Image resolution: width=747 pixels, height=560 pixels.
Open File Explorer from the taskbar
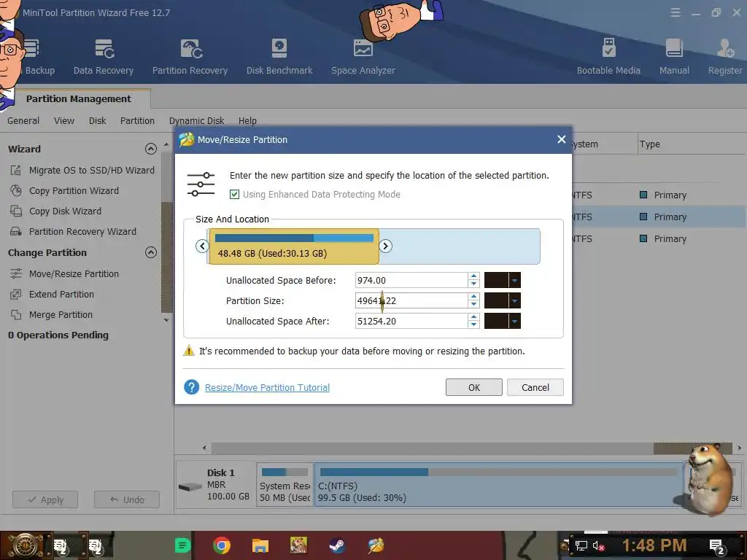coord(260,545)
